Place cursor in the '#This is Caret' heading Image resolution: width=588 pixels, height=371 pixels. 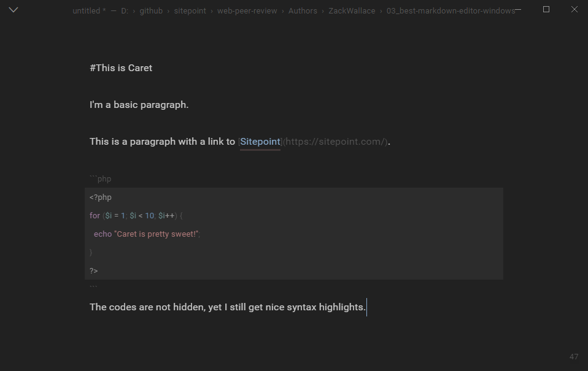click(x=121, y=68)
